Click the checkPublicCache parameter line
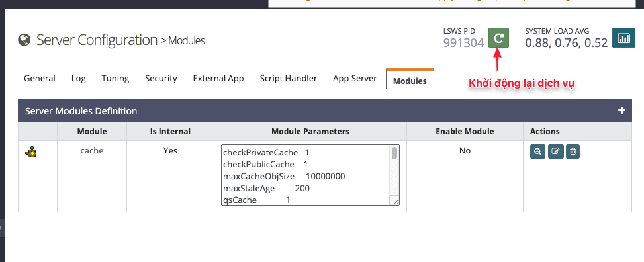The image size is (644, 262). 265,165
